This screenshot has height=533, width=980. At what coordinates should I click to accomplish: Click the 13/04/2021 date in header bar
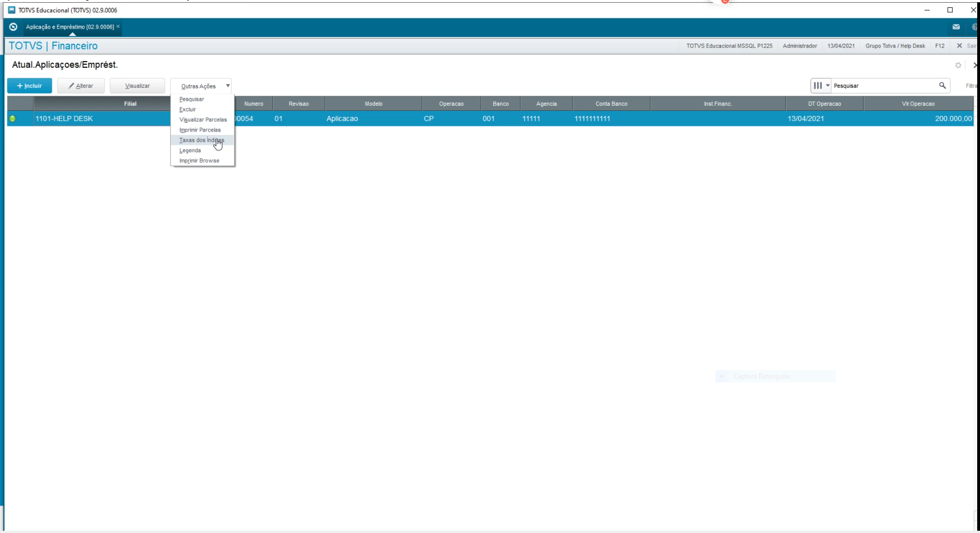(841, 46)
